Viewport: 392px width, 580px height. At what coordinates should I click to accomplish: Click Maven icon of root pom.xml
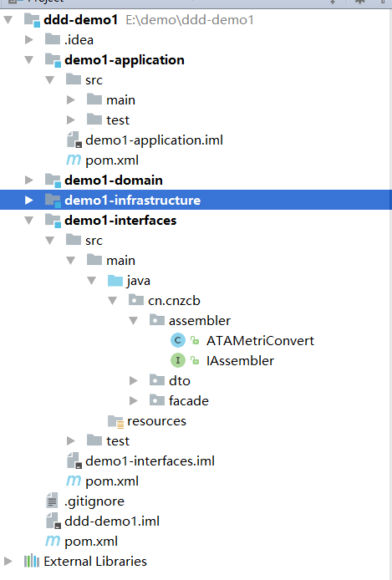pyautogui.click(x=53, y=541)
